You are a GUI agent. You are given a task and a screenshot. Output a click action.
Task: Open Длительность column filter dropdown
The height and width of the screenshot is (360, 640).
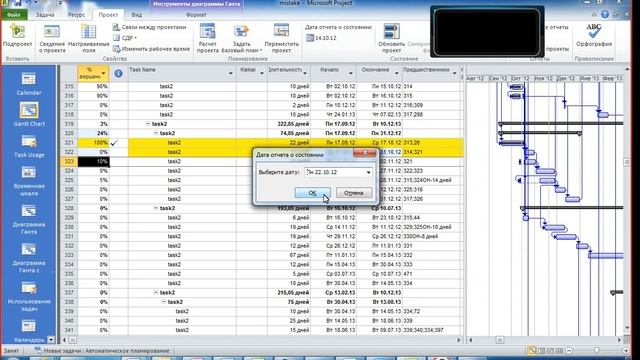coord(305,73)
